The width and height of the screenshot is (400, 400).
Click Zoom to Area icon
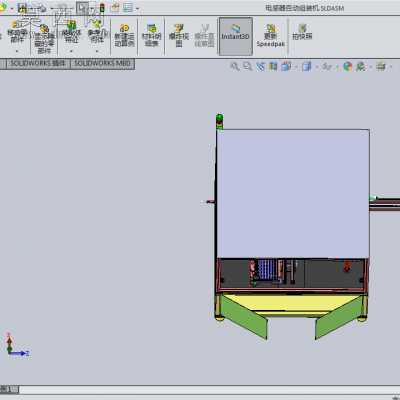247,66
